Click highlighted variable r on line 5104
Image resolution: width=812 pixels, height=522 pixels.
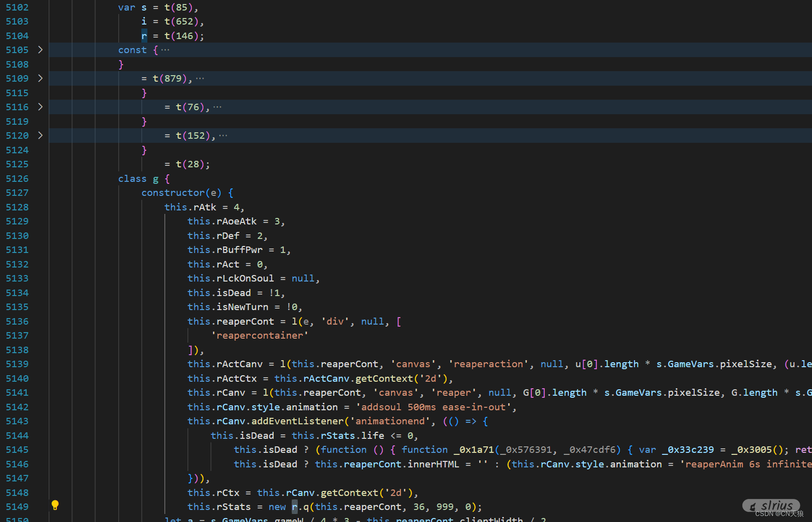tap(144, 36)
